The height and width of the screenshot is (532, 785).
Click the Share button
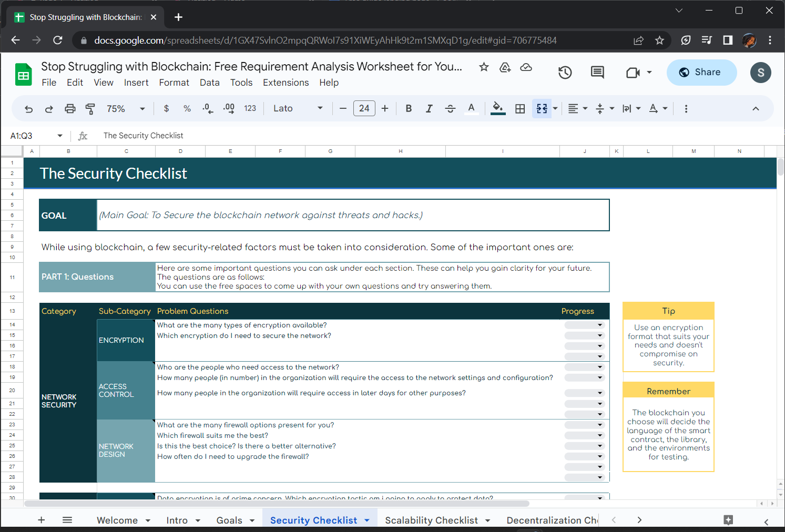701,73
